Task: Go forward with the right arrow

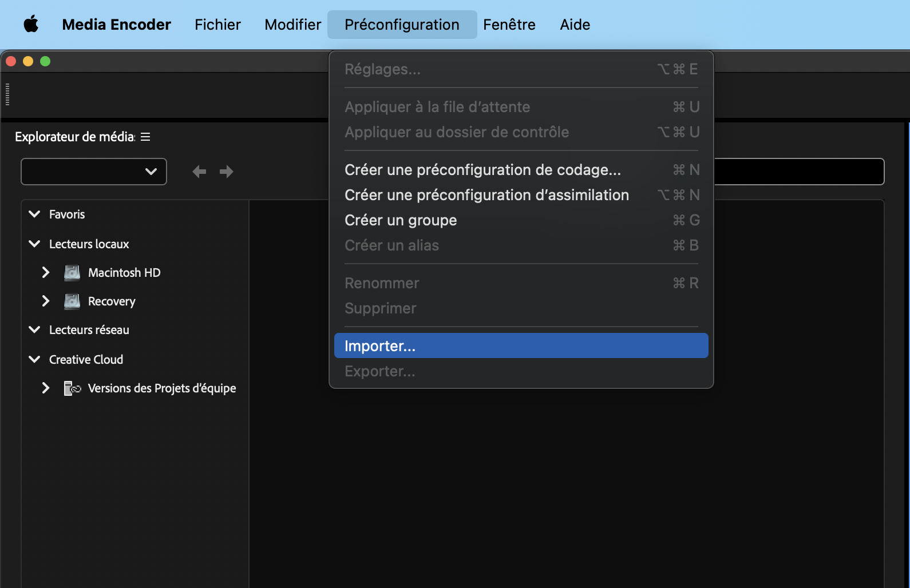Action: pyautogui.click(x=227, y=172)
